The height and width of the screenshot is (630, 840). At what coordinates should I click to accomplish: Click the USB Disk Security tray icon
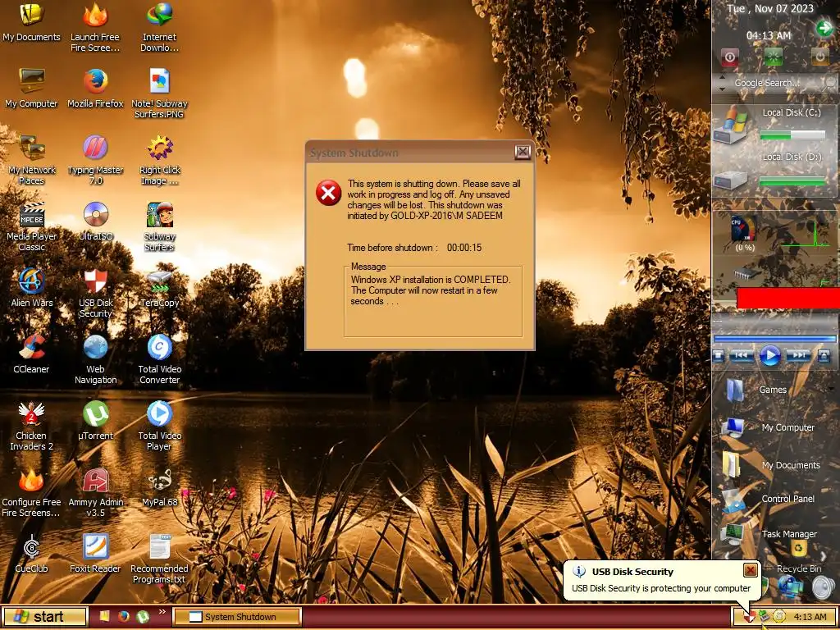click(748, 617)
